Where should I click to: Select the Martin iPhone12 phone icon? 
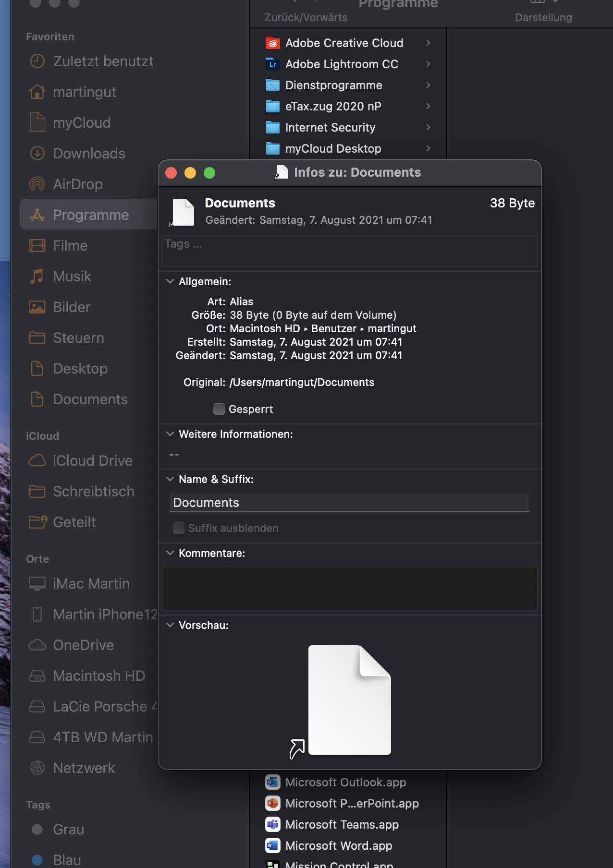[37, 614]
